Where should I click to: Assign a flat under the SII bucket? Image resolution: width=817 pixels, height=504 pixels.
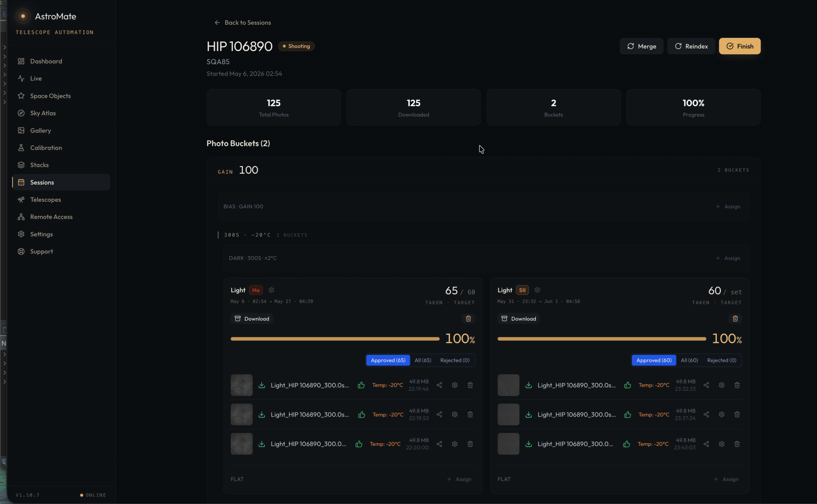pyautogui.click(x=726, y=479)
